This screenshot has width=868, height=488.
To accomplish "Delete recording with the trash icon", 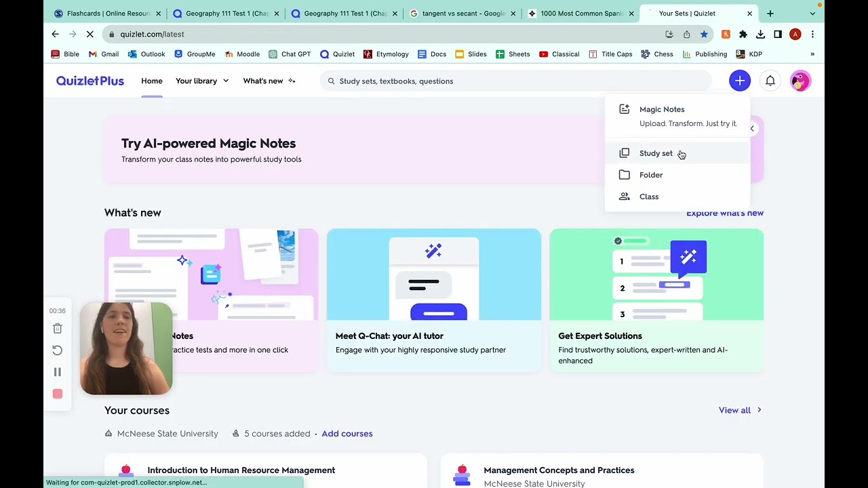I will point(58,329).
